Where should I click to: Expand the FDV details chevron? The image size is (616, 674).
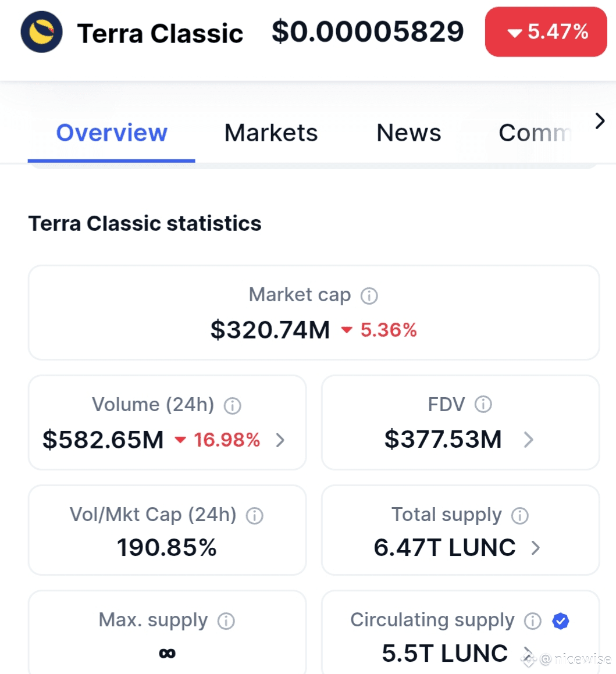coord(528,440)
